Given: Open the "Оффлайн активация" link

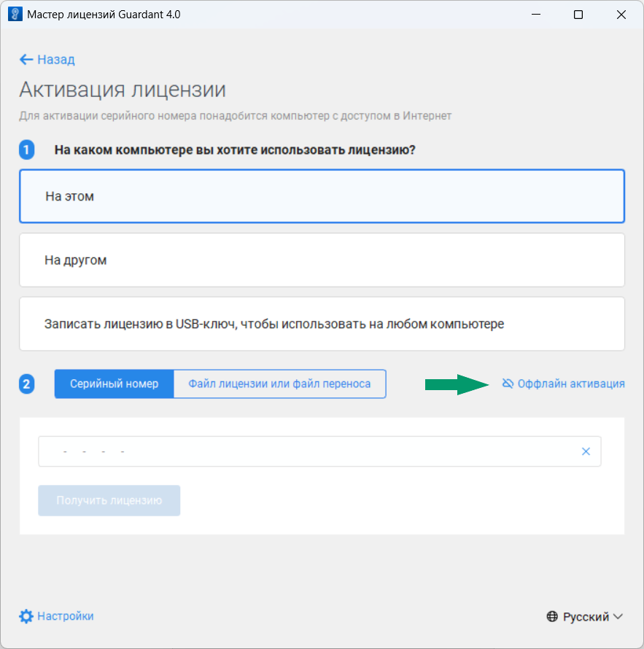Looking at the screenshot, I should point(570,384).
